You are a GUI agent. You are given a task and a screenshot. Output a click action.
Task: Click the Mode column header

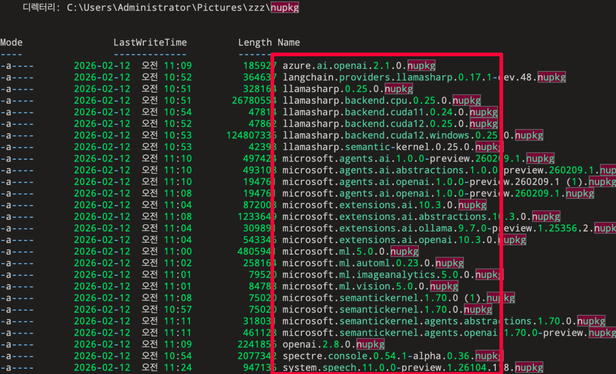[x=11, y=42]
